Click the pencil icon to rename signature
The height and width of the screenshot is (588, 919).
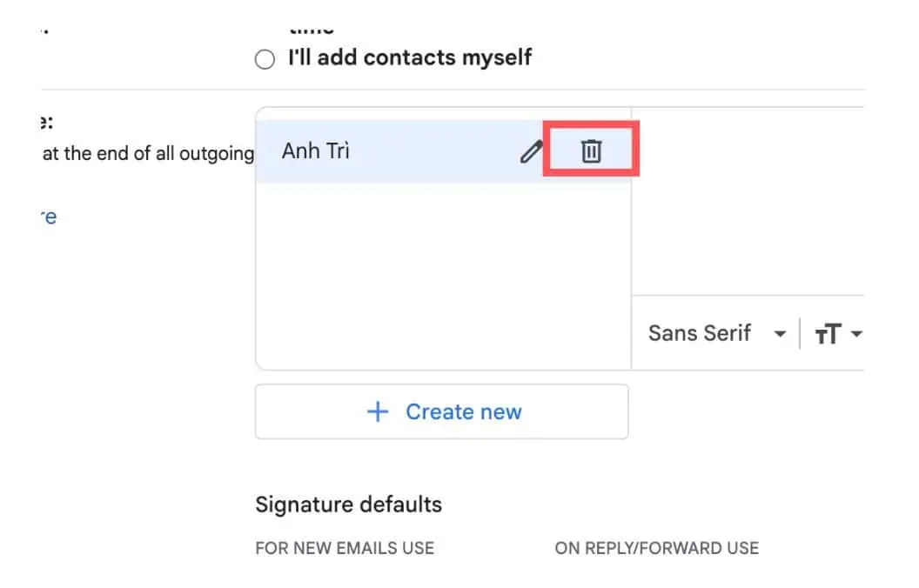[530, 152]
